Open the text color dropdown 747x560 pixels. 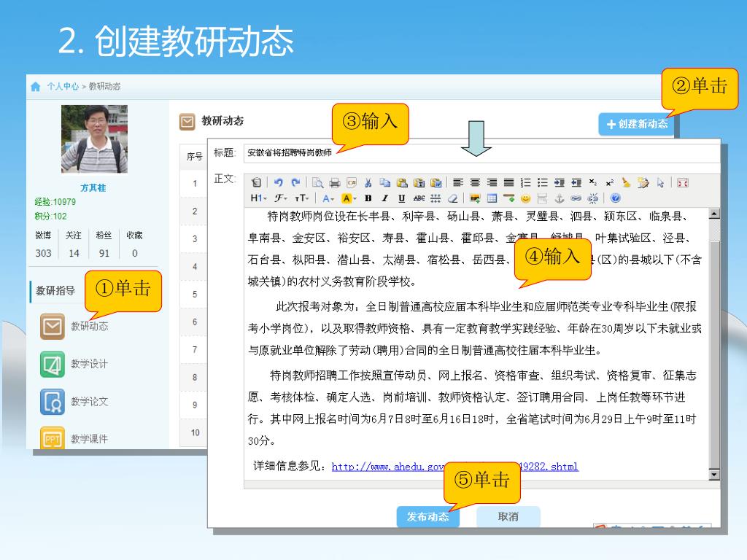(x=328, y=198)
